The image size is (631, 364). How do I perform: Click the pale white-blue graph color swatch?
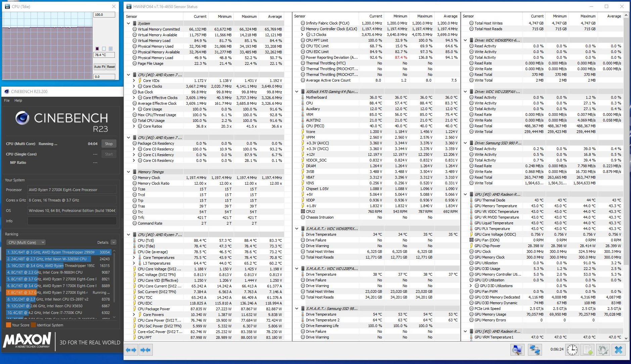104,49
